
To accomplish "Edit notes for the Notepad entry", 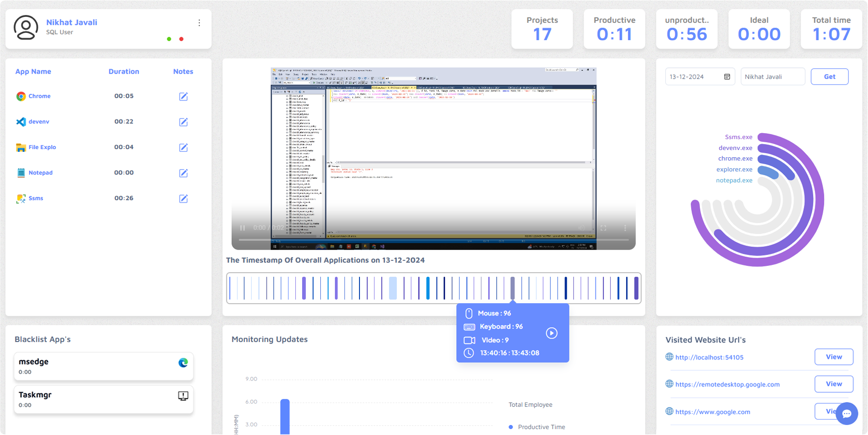I will click(183, 173).
